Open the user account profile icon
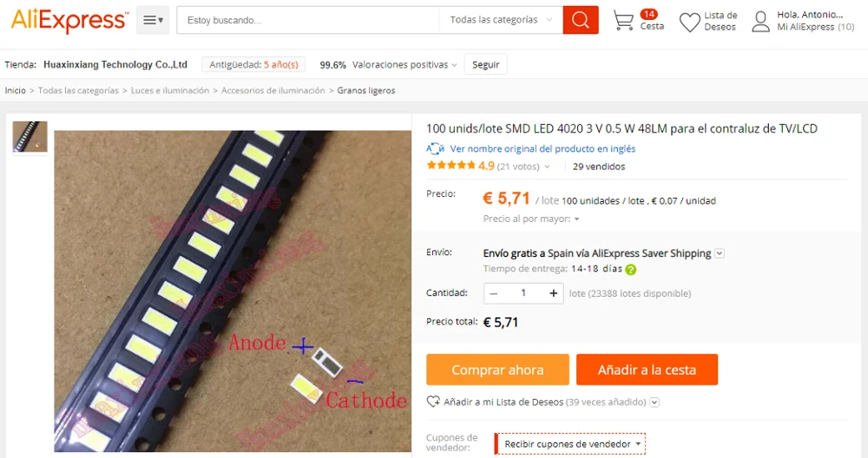Screen dimensions: 868x458 760,22
